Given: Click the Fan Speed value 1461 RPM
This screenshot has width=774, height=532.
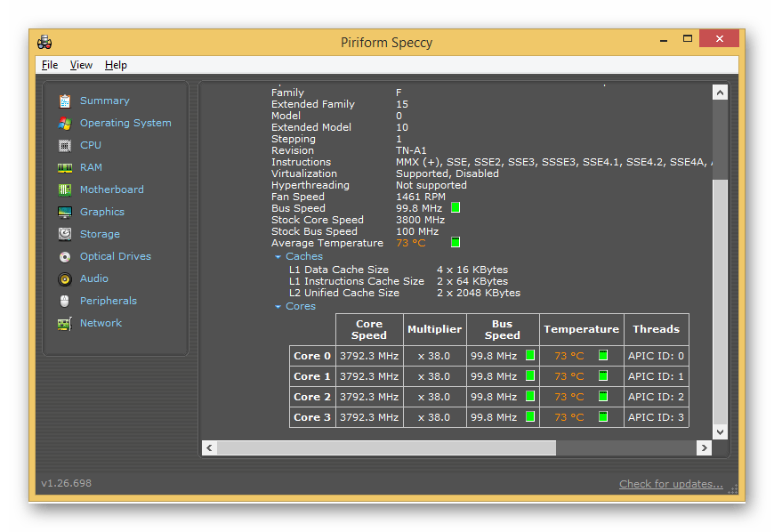Looking at the screenshot, I should tap(421, 197).
